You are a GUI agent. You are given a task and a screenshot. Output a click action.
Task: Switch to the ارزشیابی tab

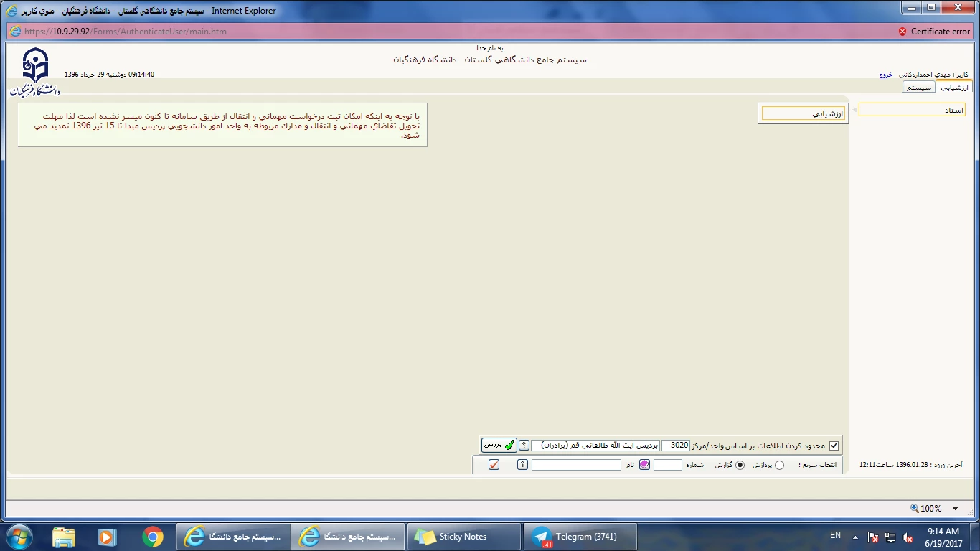click(x=954, y=88)
